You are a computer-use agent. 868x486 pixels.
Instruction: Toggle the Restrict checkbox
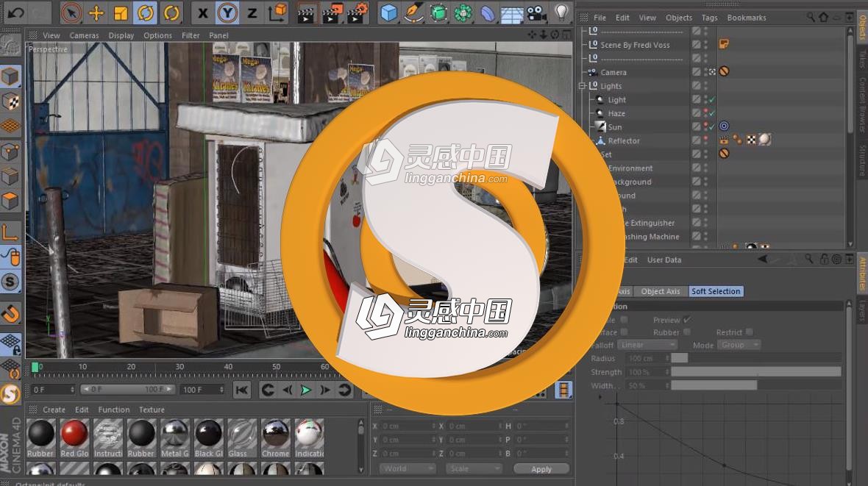click(749, 332)
